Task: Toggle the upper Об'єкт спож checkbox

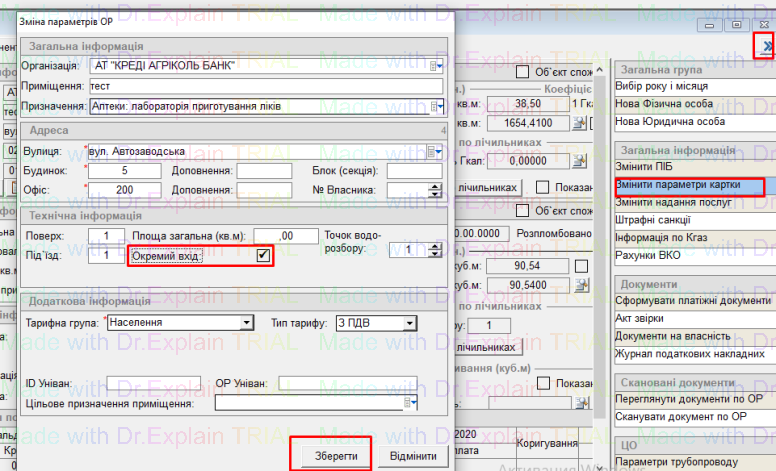Action: [x=521, y=72]
